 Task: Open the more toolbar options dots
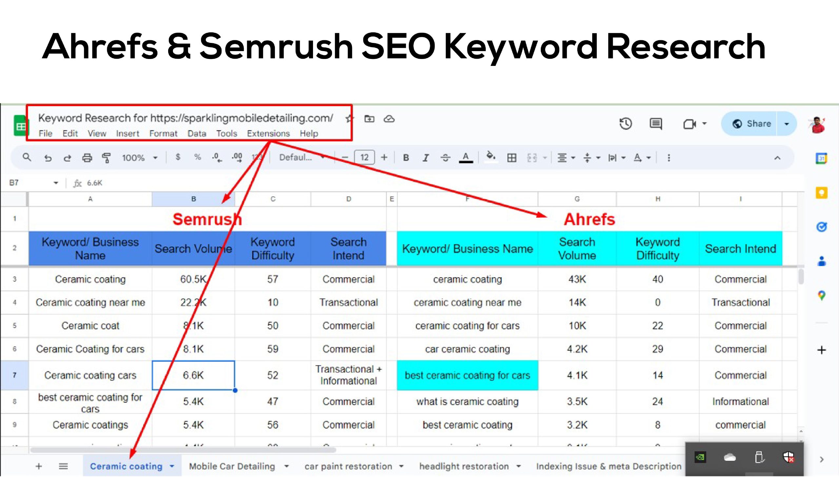click(669, 158)
